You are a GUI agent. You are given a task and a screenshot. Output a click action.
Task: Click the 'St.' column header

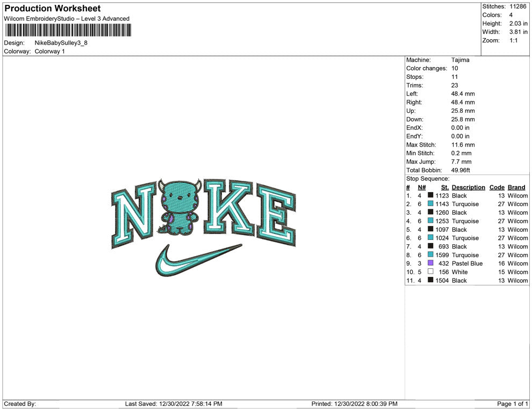click(445, 187)
